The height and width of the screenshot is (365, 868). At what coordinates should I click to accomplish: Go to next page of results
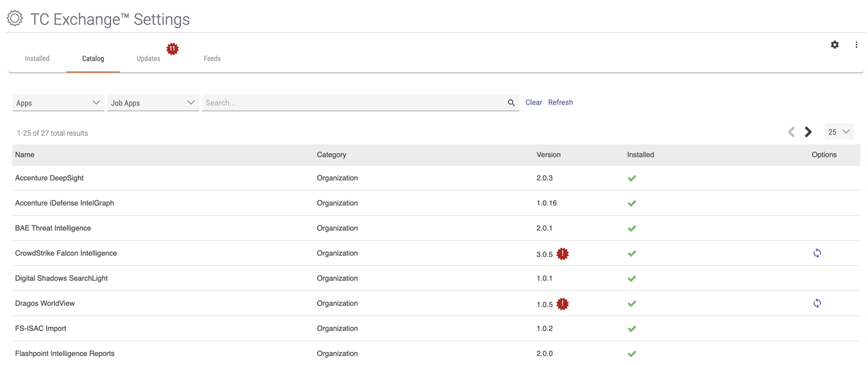(x=808, y=132)
